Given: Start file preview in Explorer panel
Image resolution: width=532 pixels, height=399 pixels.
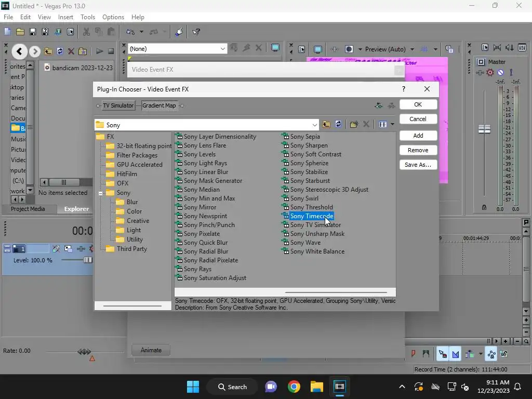Looking at the screenshot, I should coord(99,51).
